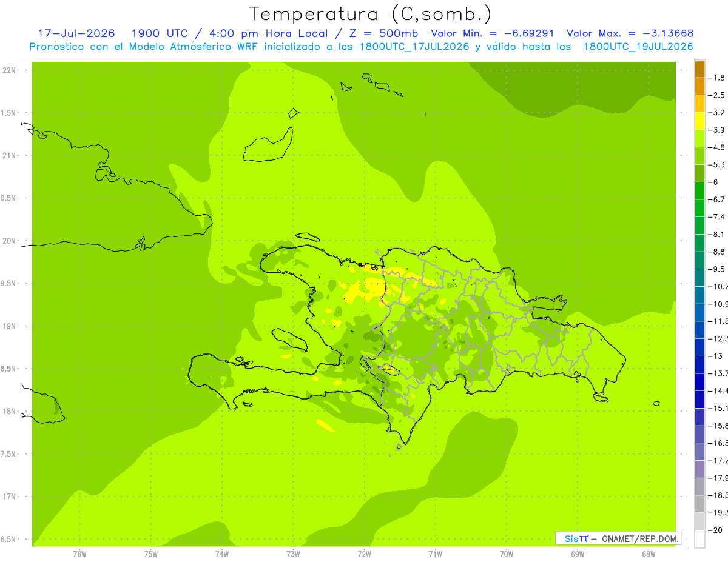Click the longitude label "76W"

(x=79, y=554)
